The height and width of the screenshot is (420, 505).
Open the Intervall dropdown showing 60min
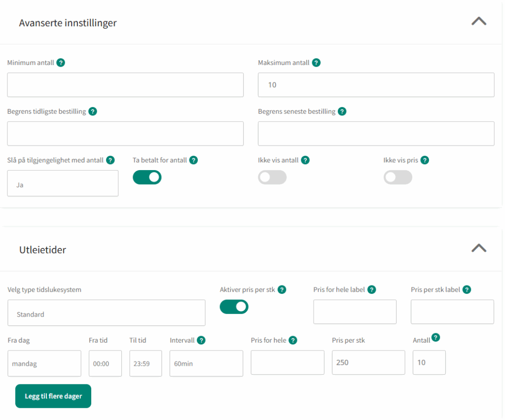coord(206,363)
